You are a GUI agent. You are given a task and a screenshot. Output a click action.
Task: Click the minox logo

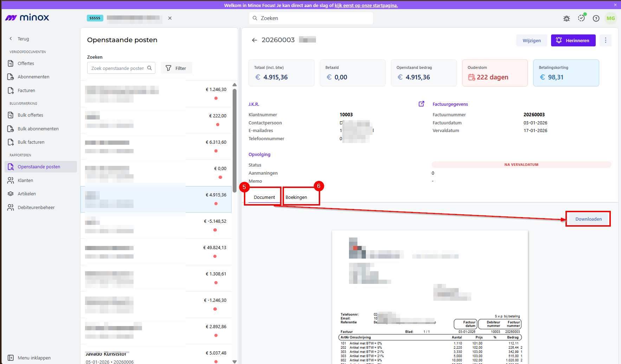click(27, 18)
